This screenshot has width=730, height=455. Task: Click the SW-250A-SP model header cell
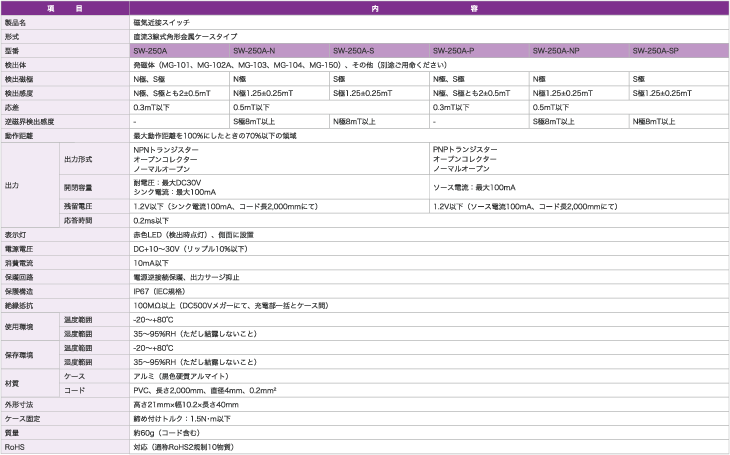tap(656, 49)
